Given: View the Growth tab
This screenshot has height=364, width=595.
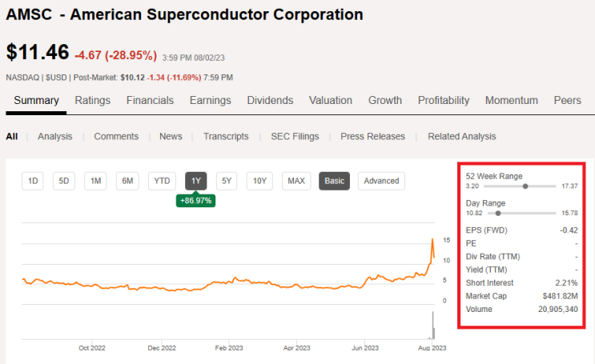Looking at the screenshot, I should 385,101.
